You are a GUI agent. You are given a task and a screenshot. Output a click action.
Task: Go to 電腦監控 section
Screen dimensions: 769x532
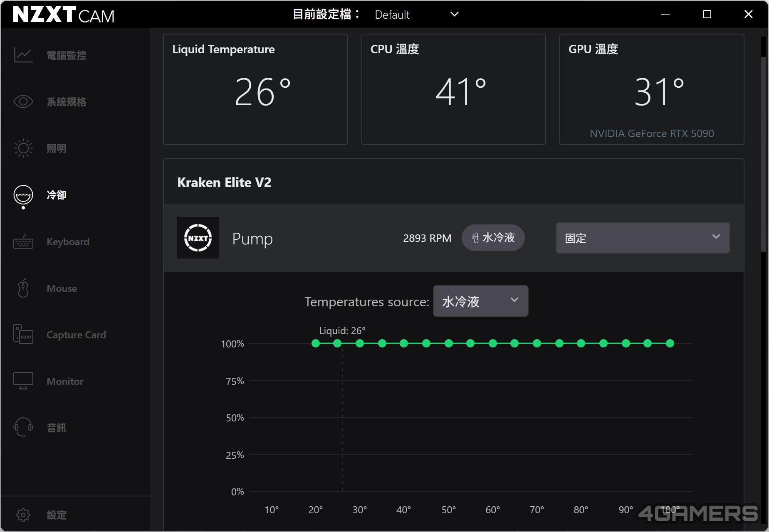(67, 55)
